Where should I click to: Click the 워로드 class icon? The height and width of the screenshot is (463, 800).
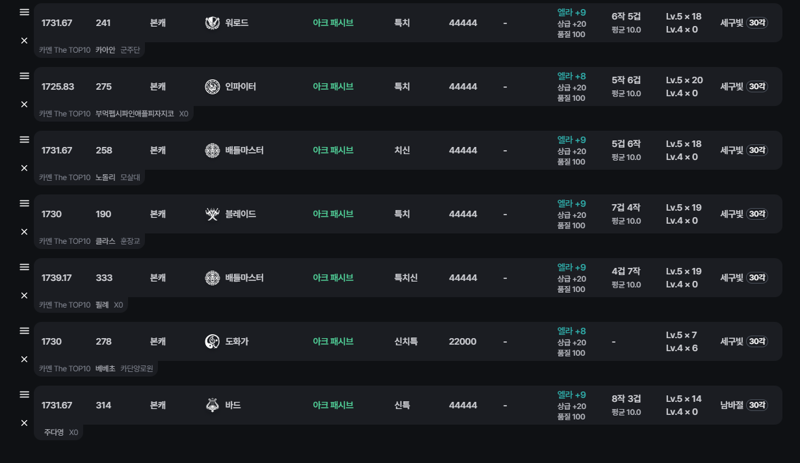click(212, 22)
